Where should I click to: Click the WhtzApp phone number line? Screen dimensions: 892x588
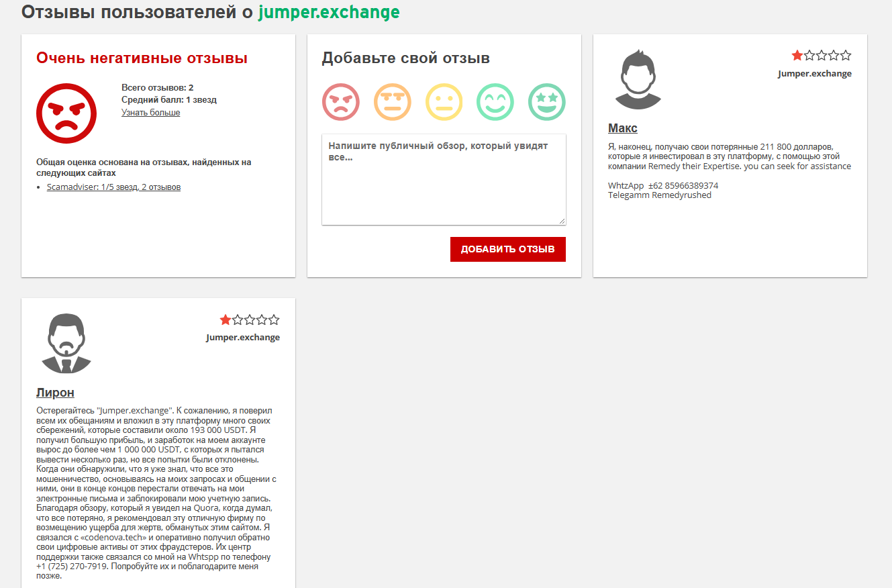pyautogui.click(x=663, y=185)
